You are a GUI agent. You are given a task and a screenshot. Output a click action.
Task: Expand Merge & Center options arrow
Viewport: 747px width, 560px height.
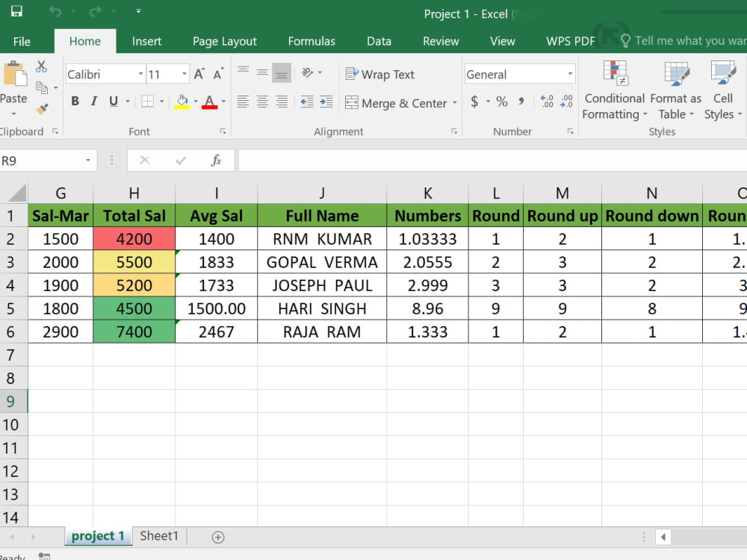click(454, 103)
